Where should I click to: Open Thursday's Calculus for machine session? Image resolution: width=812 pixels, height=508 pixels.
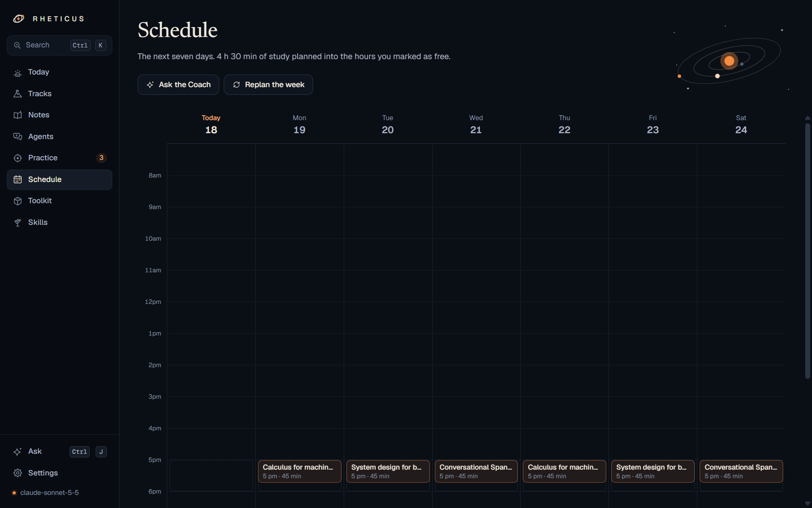(564, 471)
